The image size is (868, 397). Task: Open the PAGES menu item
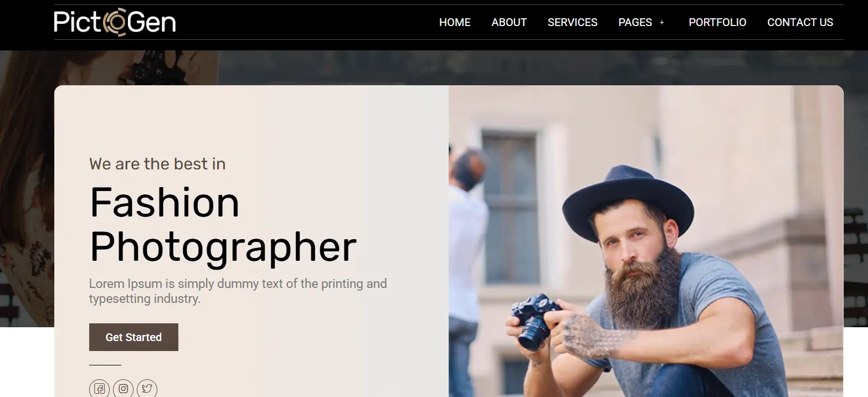tap(635, 22)
